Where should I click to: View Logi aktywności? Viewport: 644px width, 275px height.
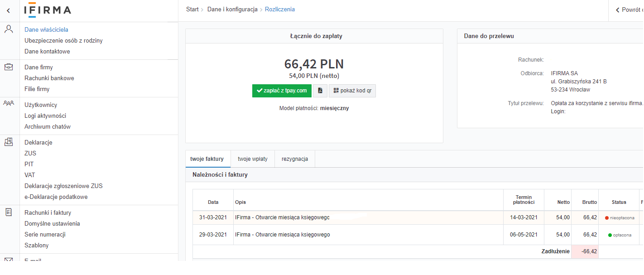(x=45, y=116)
